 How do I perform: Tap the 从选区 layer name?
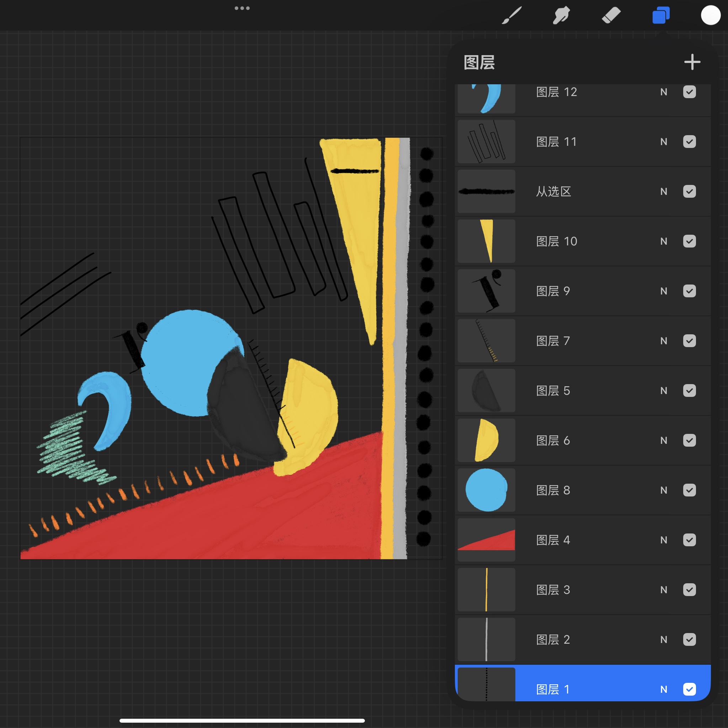coord(553,191)
